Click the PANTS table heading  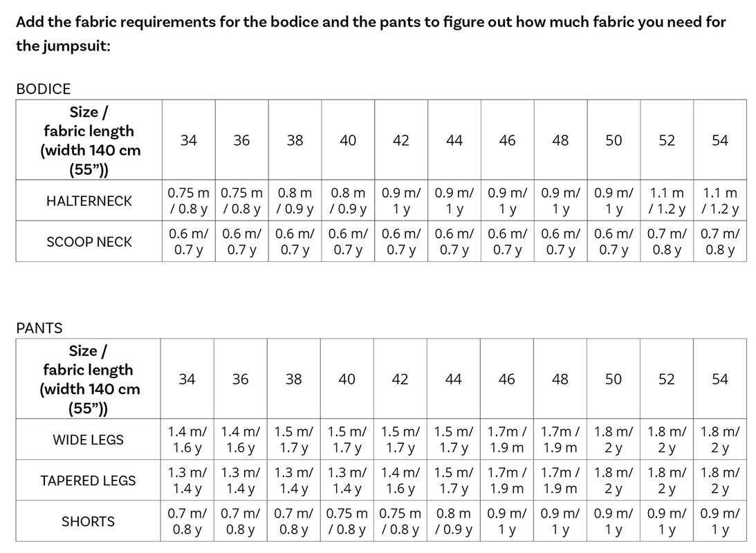(39, 328)
